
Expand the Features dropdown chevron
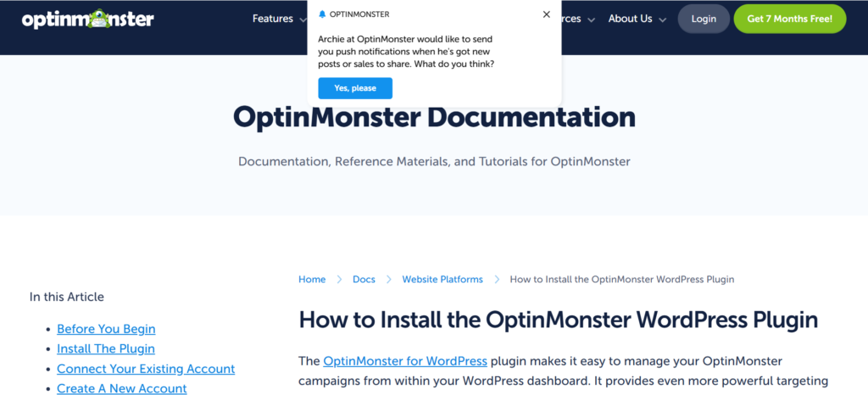[x=303, y=19]
